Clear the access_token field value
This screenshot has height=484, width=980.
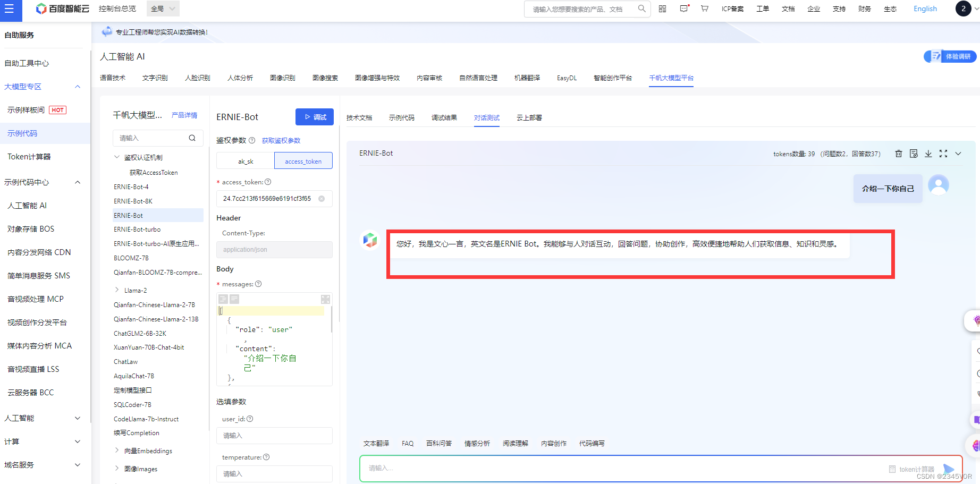tap(322, 199)
